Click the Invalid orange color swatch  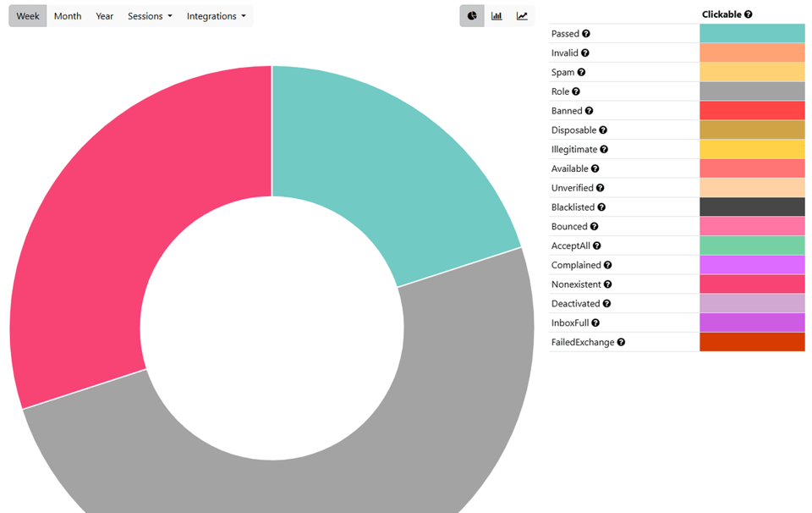(752, 52)
